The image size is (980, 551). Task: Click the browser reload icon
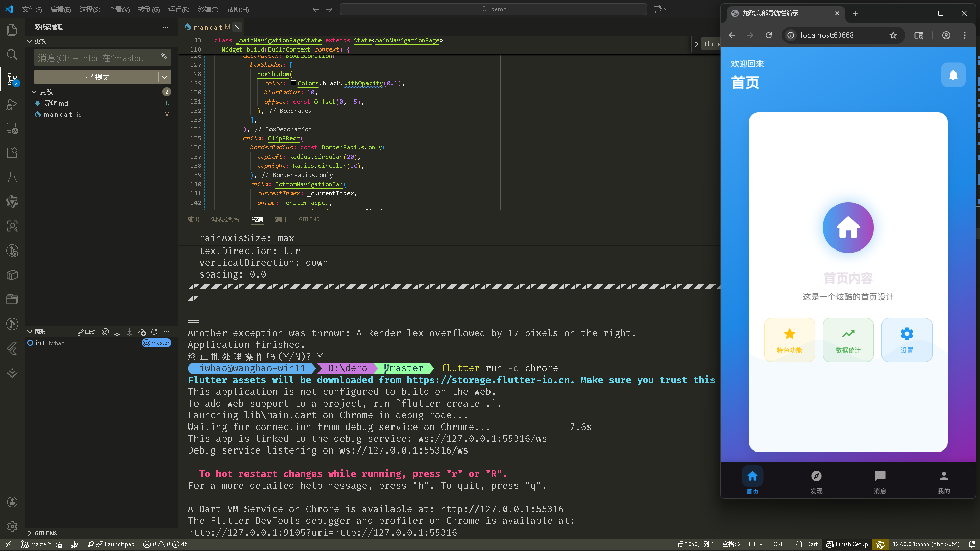769,35
